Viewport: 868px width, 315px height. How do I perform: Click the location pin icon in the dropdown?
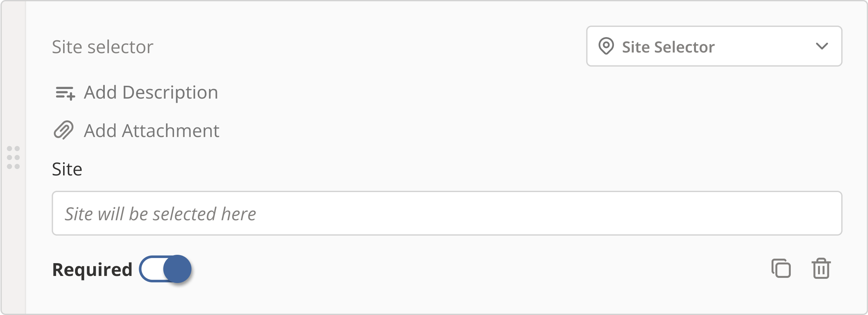[606, 46]
